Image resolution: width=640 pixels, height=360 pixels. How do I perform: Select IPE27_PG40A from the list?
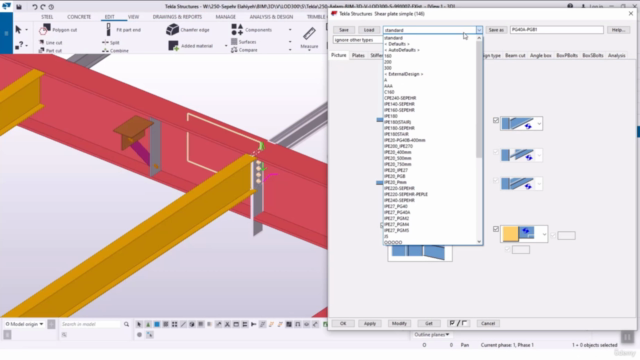[x=397, y=212]
